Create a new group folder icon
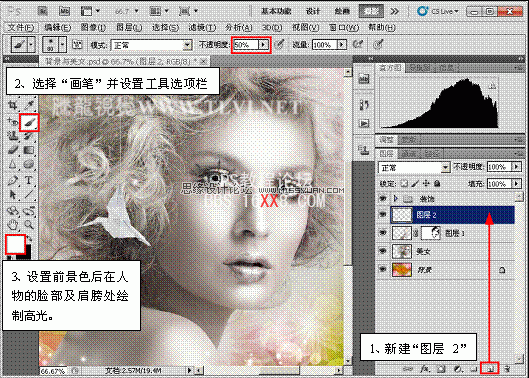 click(475, 369)
